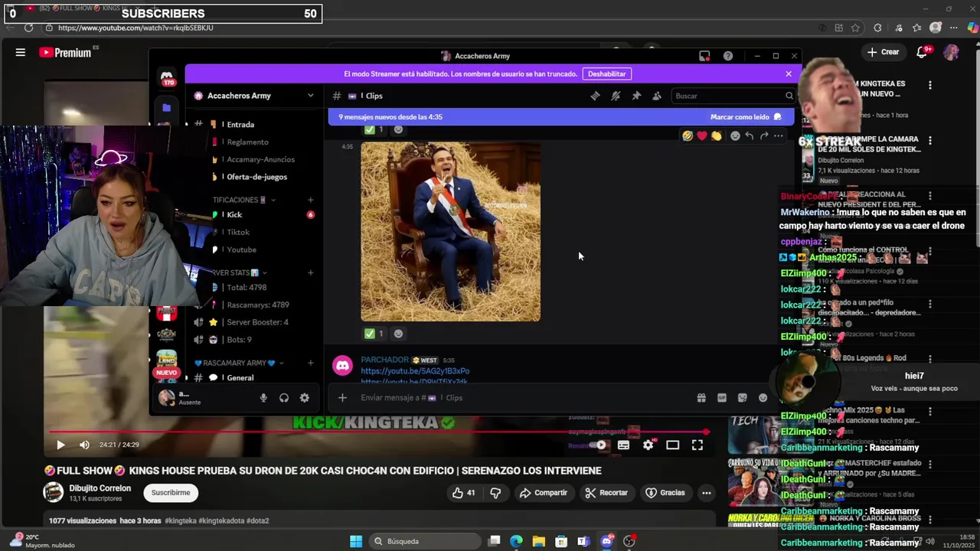
Task: Open YouTube Crear menu
Action: point(883,52)
